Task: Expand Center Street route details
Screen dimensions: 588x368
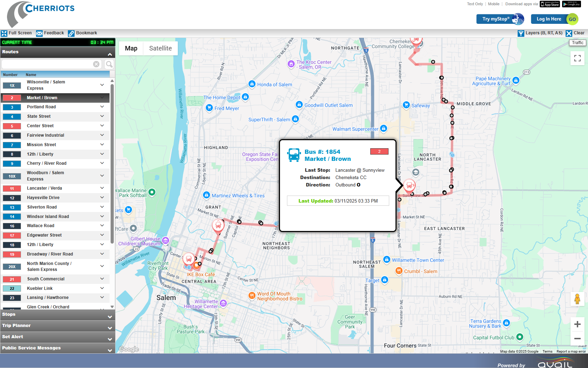Action: 102,126
